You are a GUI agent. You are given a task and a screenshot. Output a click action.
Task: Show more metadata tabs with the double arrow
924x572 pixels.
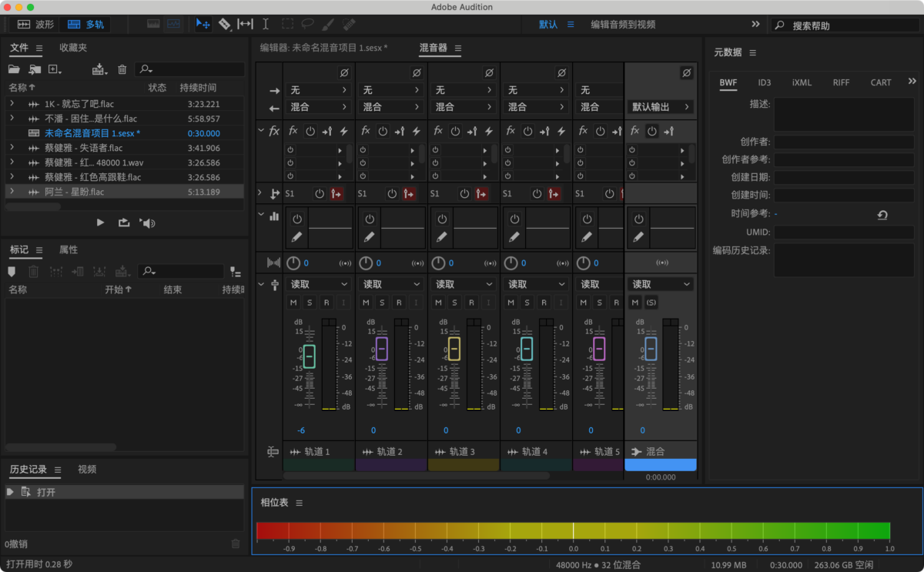tap(912, 82)
